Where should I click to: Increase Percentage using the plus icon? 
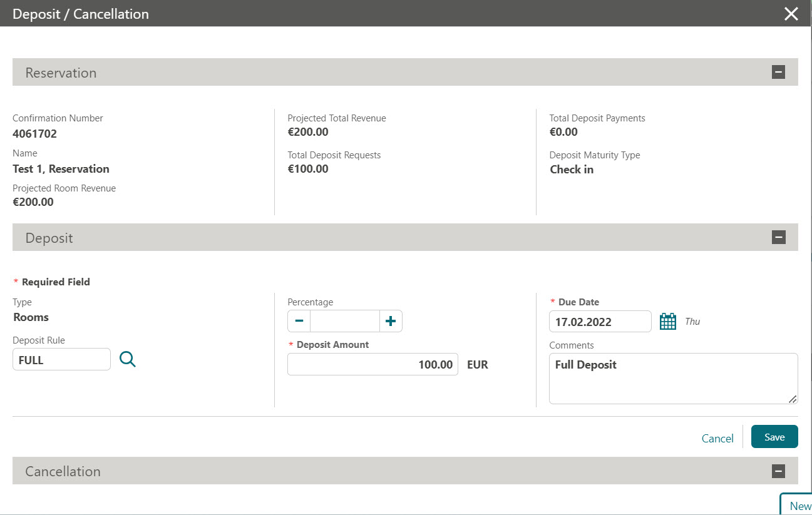[x=390, y=320]
